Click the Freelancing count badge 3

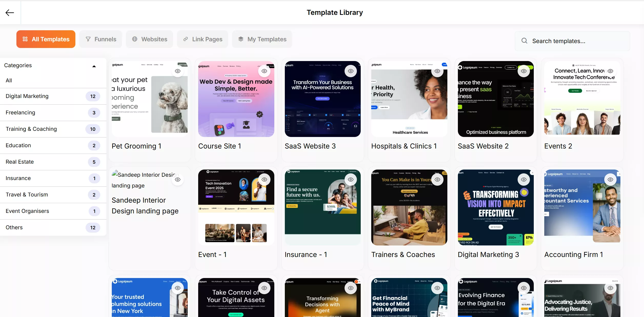pos(94,113)
